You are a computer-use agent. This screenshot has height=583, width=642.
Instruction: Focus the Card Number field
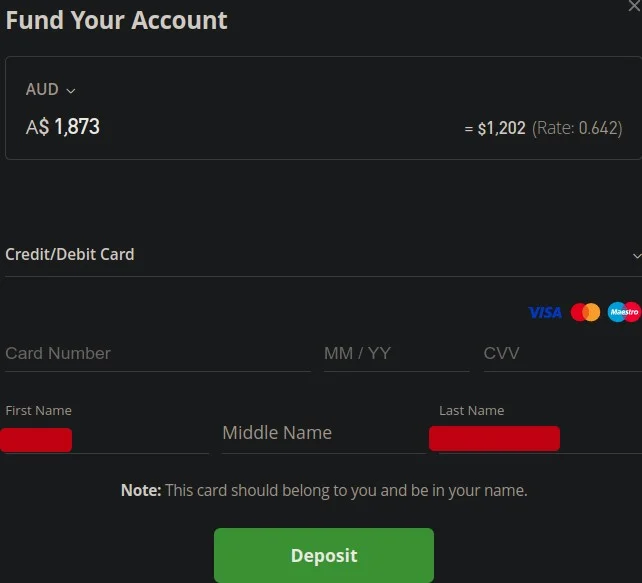click(158, 354)
